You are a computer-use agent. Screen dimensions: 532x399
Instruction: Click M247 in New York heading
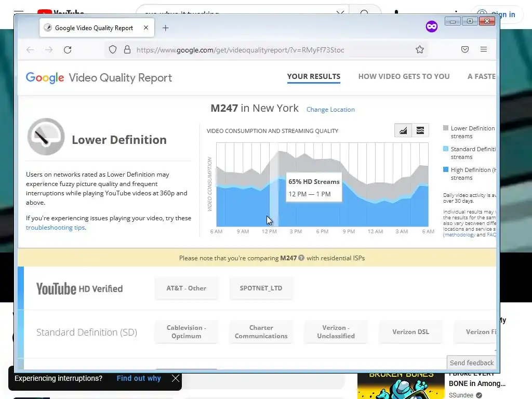click(x=255, y=108)
